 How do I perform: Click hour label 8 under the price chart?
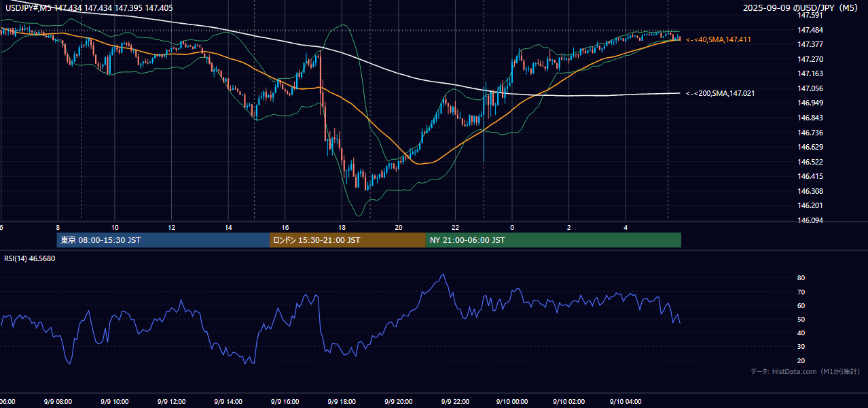[x=58, y=227]
